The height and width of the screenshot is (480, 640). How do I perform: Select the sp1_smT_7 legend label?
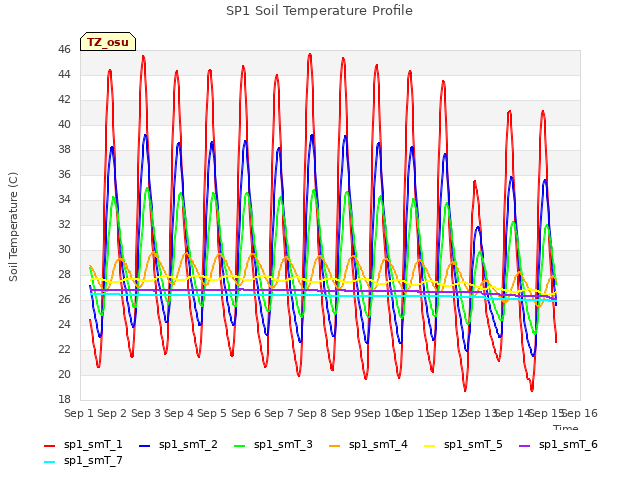(93, 460)
